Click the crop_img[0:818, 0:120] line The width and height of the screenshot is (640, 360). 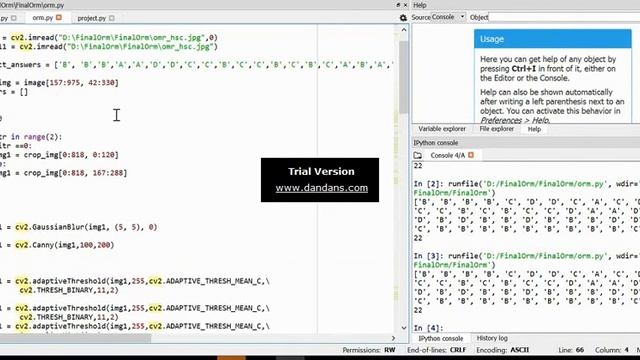click(x=59, y=155)
